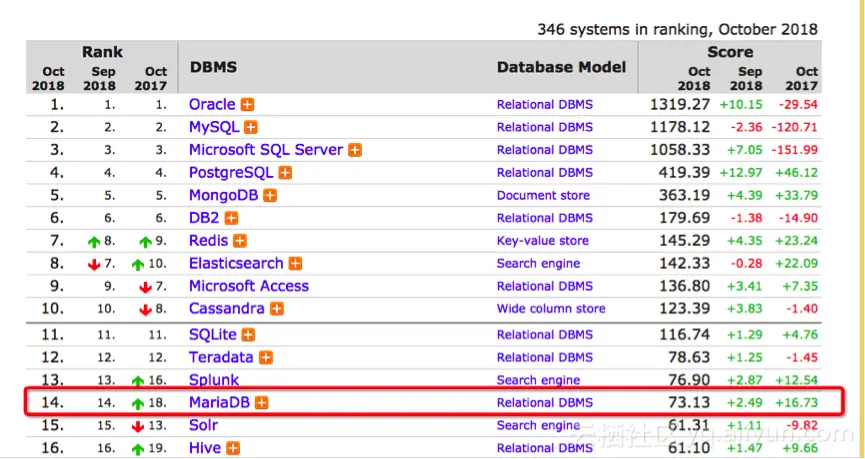This screenshot has width=865, height=459.
Task: Click the plus icon next to PostgreSQL
Action: [x=285, y=173]
